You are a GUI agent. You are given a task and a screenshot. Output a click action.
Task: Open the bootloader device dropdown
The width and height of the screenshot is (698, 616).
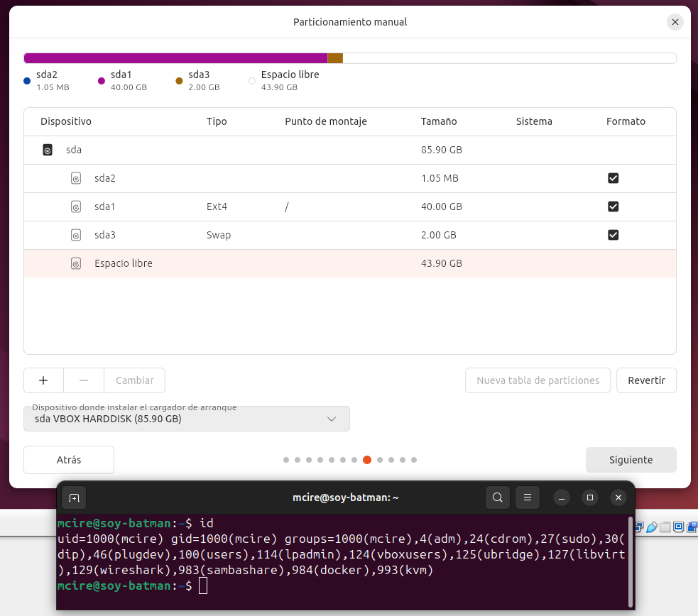[x=187, y=419]
